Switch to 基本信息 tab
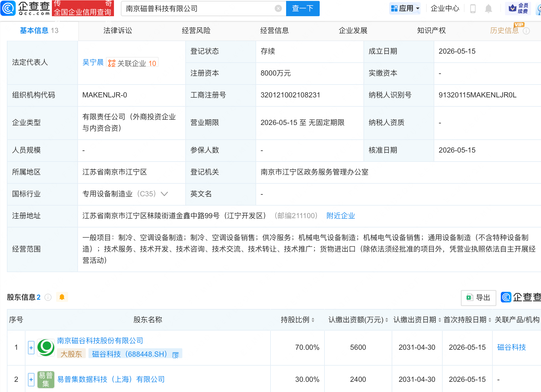The width and height of the screenshot is (541, 392). [x=39, y=31]
